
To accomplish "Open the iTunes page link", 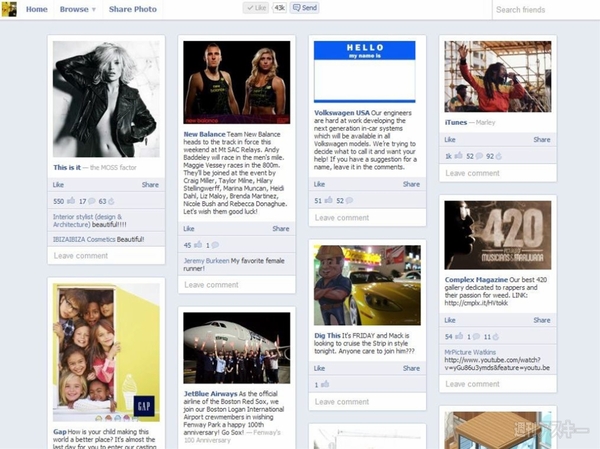I will (456, 122).
